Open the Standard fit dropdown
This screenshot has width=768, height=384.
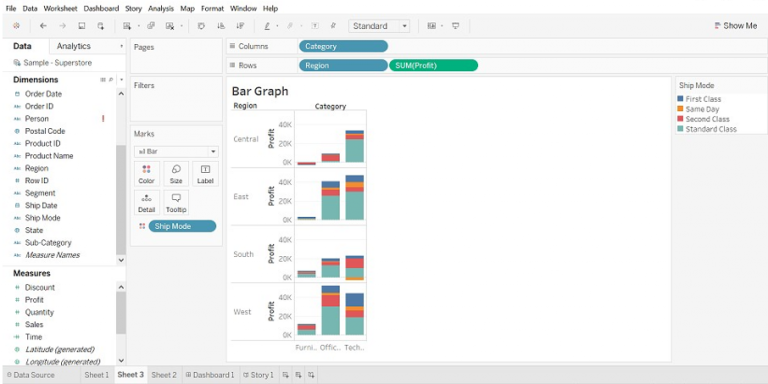click(379, 26)
